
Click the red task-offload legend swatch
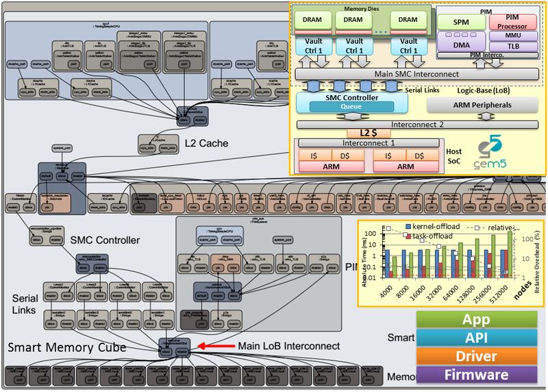click(408, 236)
